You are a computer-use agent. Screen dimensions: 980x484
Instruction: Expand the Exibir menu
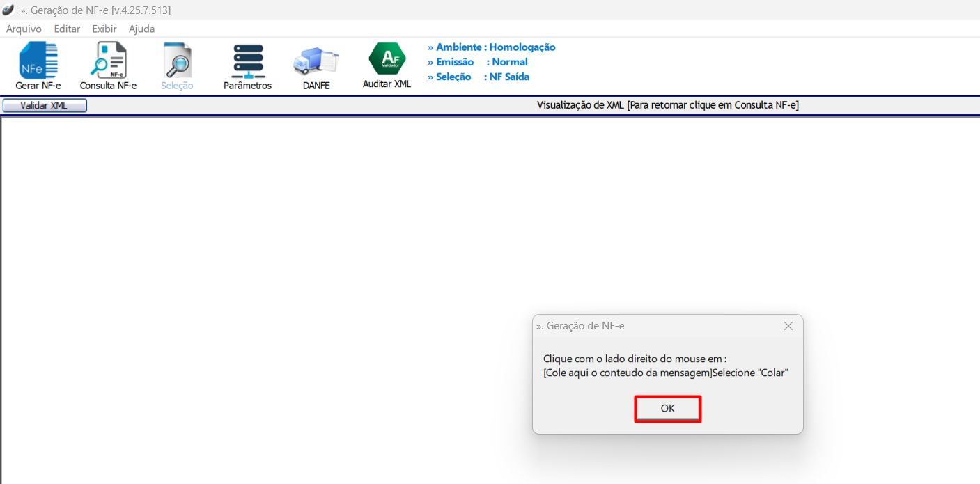point(104,29)
